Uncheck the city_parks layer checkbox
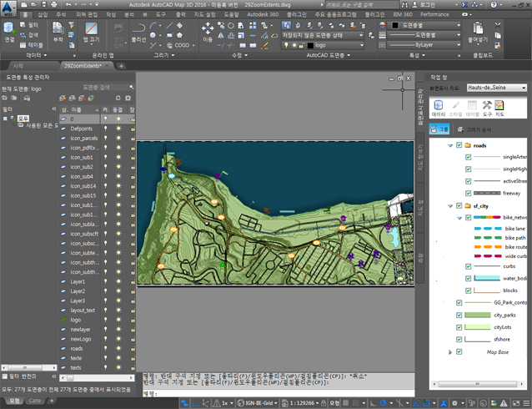 point(459,315)
